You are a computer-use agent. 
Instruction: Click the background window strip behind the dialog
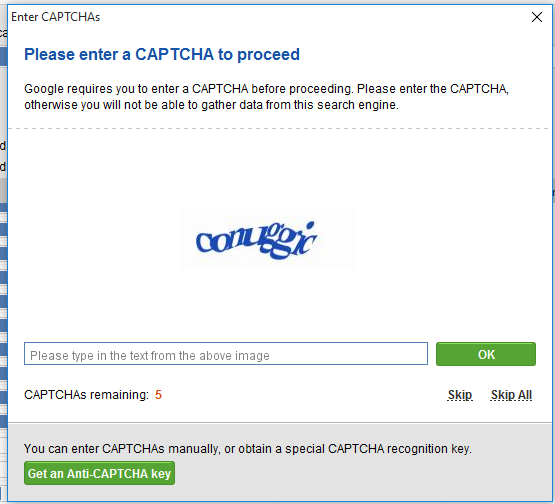pyautogui.click(x=3, y=283)
